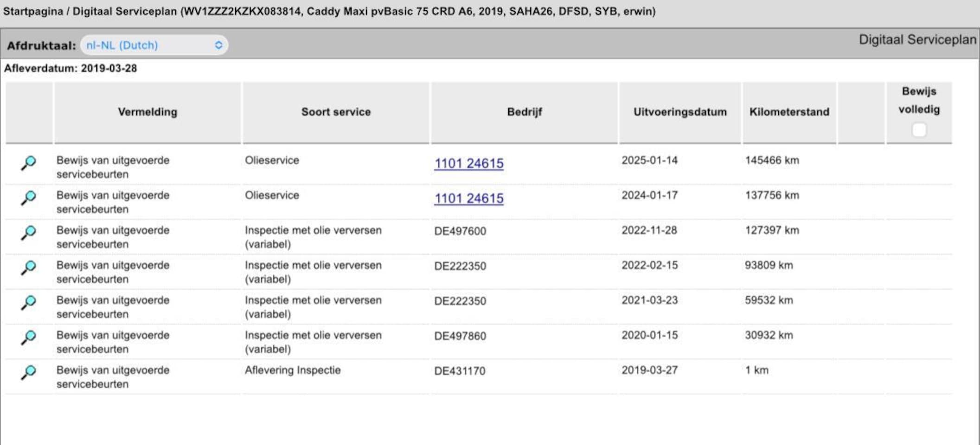This screenshot has width=980, height=445.
Task: Tick the Bewijs volledig checkbox
Action: (919, 130)
